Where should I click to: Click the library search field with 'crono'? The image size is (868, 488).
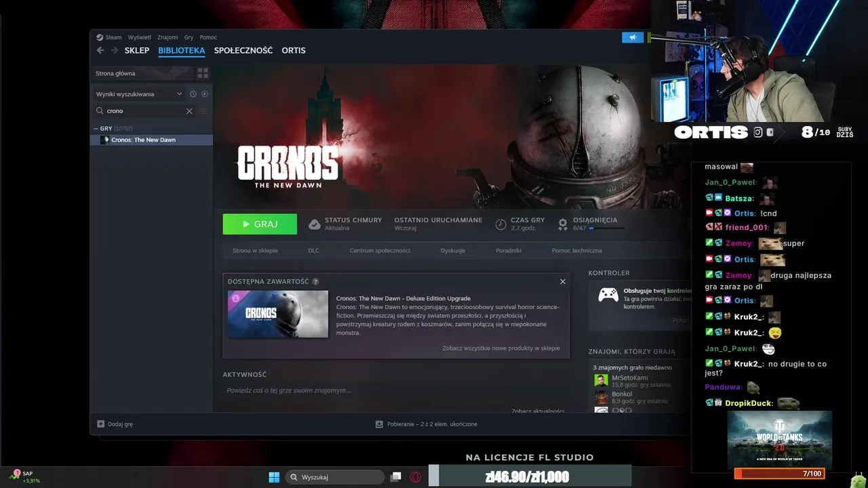click(x=144, y=111)
